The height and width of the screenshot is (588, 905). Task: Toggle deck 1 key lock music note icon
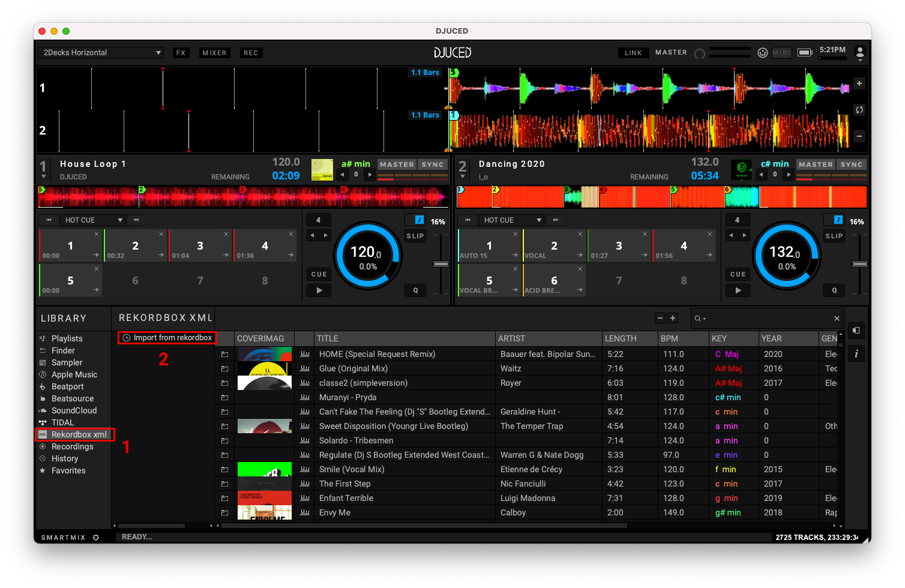tap(418, 220)
